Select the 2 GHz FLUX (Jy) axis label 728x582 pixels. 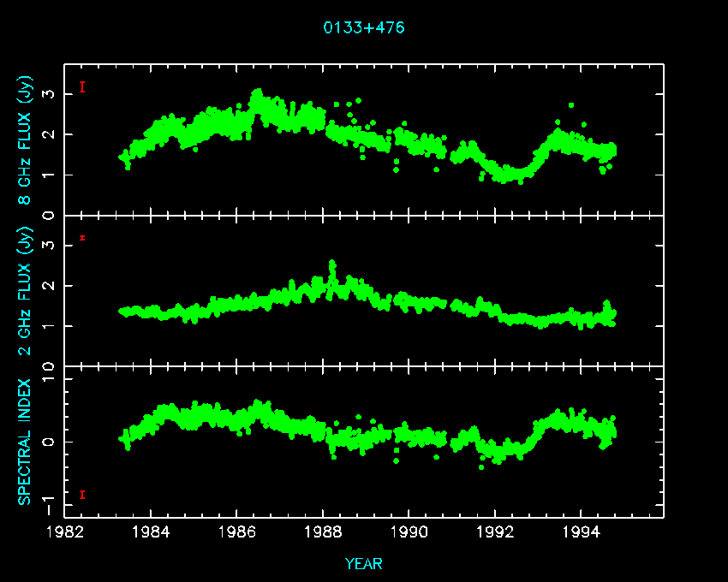click(26, 290)
